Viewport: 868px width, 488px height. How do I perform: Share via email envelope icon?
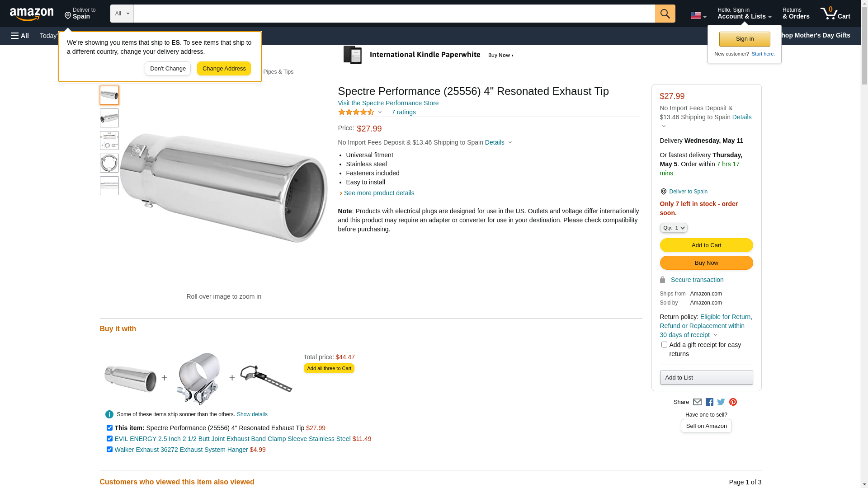697,402
